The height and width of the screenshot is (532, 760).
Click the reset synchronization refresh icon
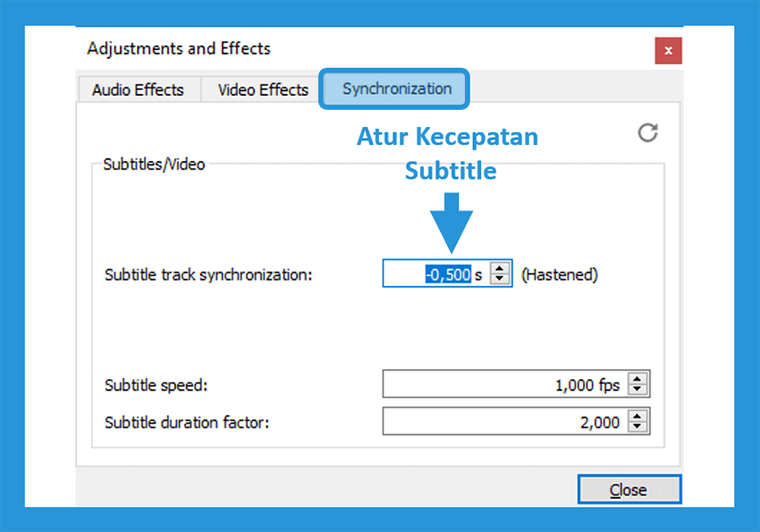[x=647, y=132]
